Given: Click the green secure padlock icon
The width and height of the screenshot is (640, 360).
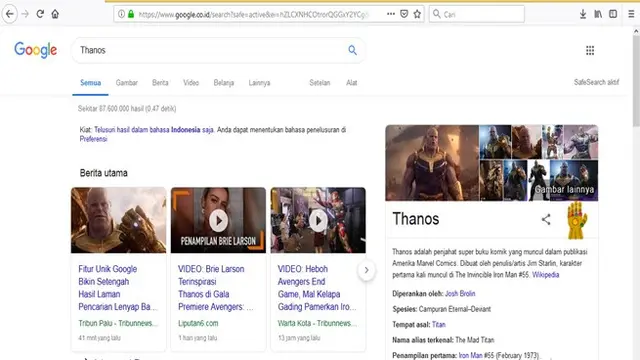Looking at the screenshot, I should pyautogui.click(x=131, y=14).
